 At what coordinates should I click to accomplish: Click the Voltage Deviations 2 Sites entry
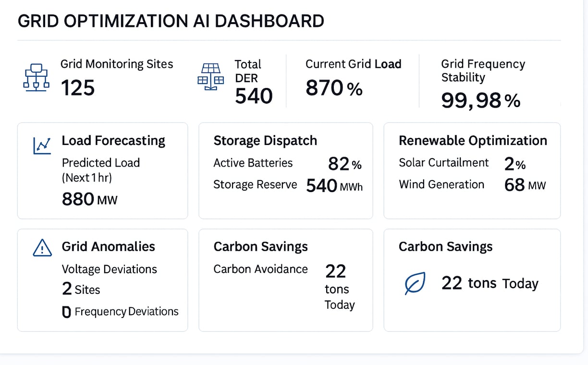tap(109, 280)
